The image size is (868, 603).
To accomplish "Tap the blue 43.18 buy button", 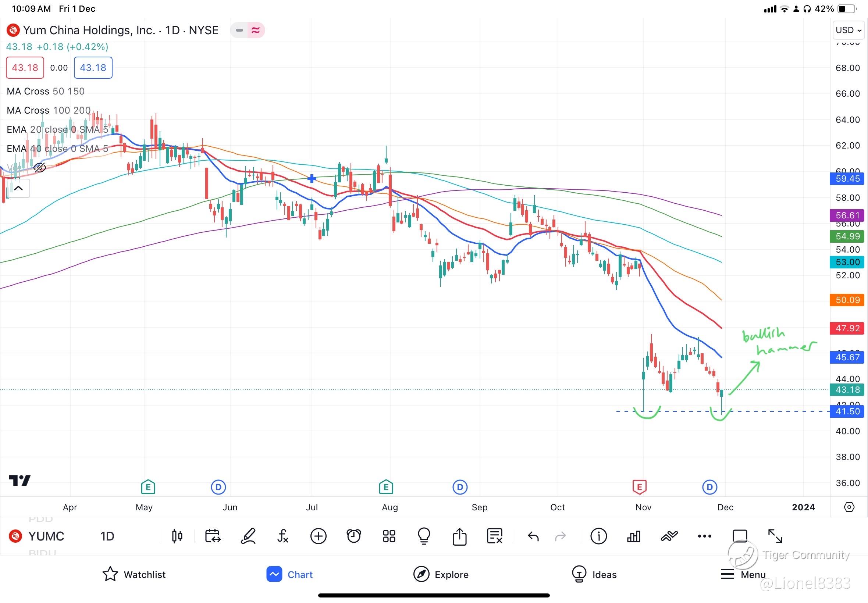I will (x=93, y=68).
